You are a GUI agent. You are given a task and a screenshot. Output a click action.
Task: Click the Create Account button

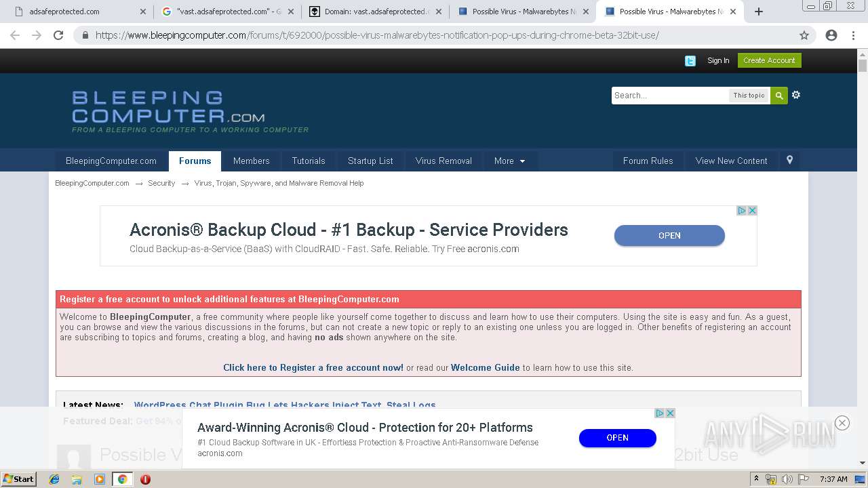[769, 60]
